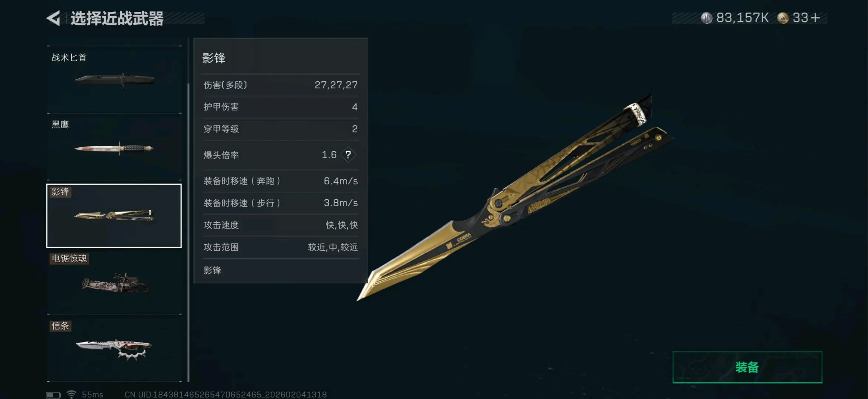Click the 影锋 description text at panel bottom
The height and width of the screenshot is (399, 868).
click(x=212, y=270)
